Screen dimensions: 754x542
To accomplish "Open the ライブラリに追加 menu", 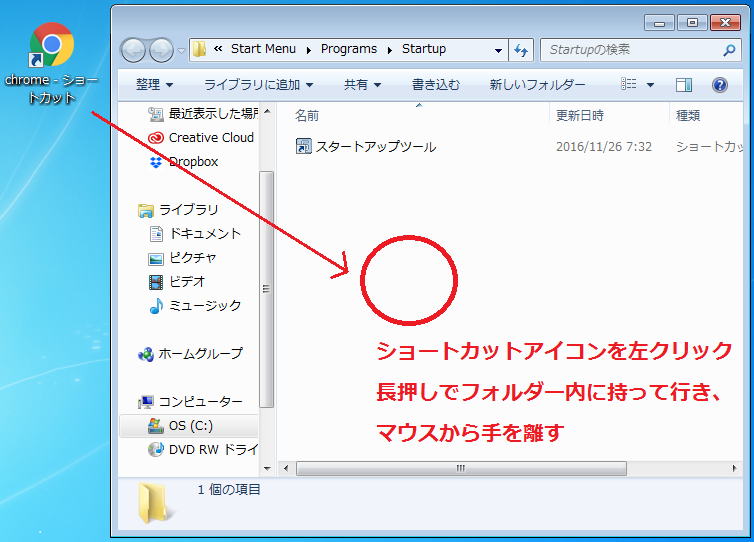I will [258, 85].
